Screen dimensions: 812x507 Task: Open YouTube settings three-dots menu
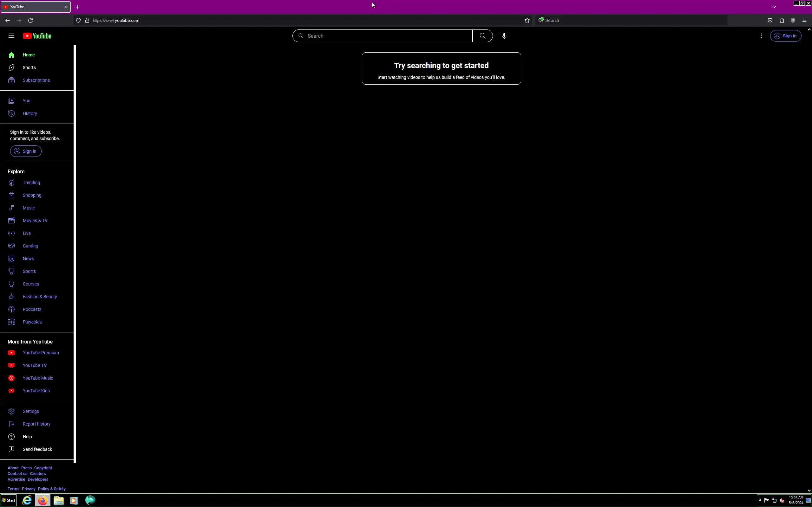pos(761,36)
